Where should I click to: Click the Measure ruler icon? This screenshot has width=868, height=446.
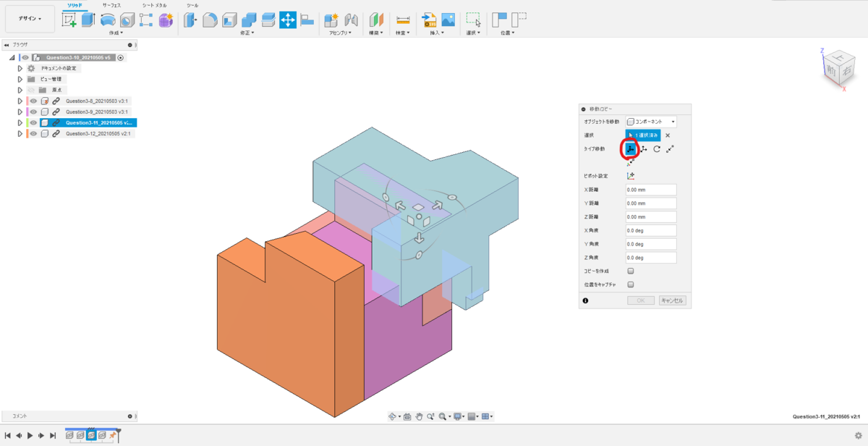pyautogui.click(x=403, y=20)
